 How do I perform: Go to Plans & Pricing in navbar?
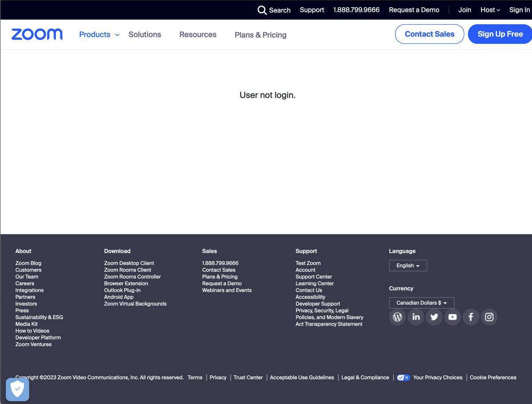(x=260, y=35)
